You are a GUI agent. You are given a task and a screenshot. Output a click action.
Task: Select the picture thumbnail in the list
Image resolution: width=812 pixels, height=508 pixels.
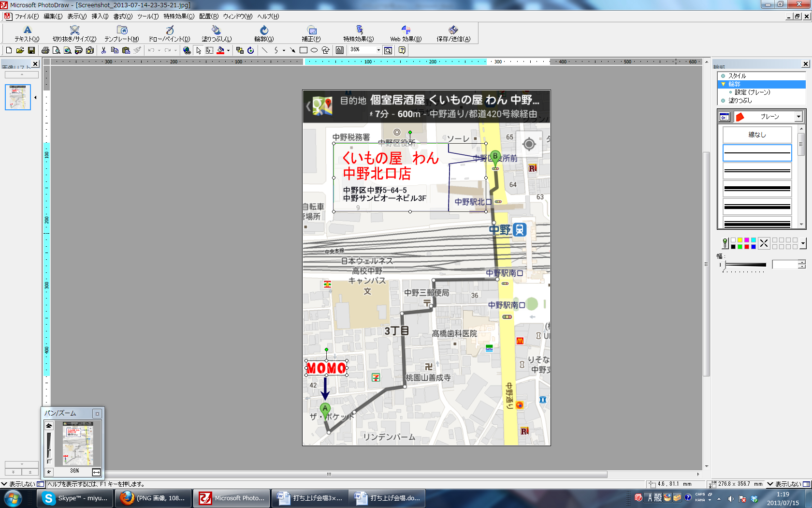click(x=18, y=97)
